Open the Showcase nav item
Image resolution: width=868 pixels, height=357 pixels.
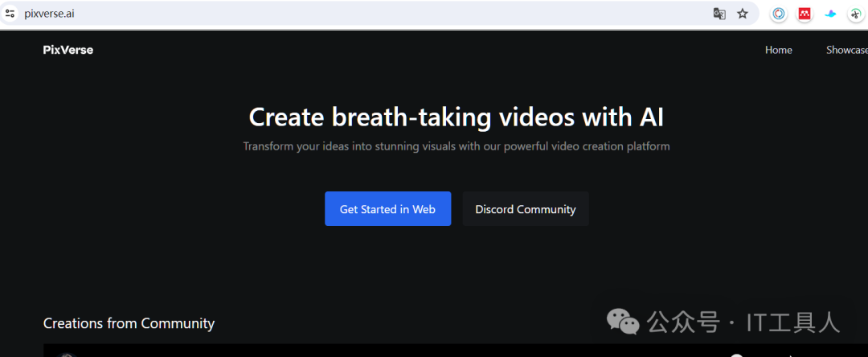point(847,50)
